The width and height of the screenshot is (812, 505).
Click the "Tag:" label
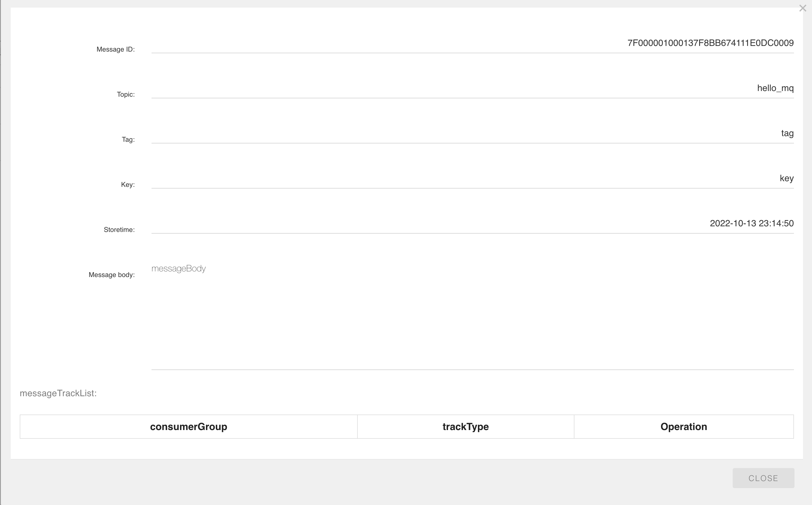[x=128, y=139]
